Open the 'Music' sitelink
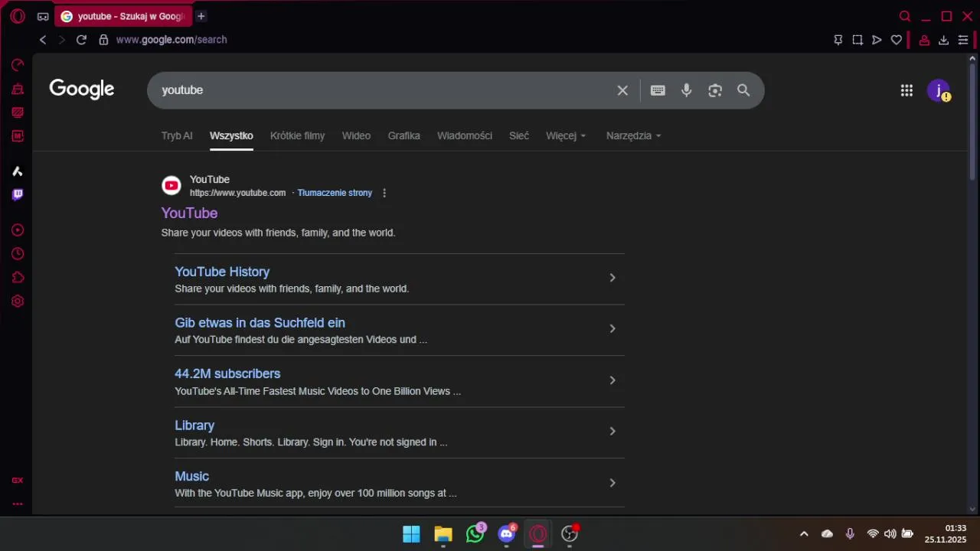980x551 pixels. point(191,476)
